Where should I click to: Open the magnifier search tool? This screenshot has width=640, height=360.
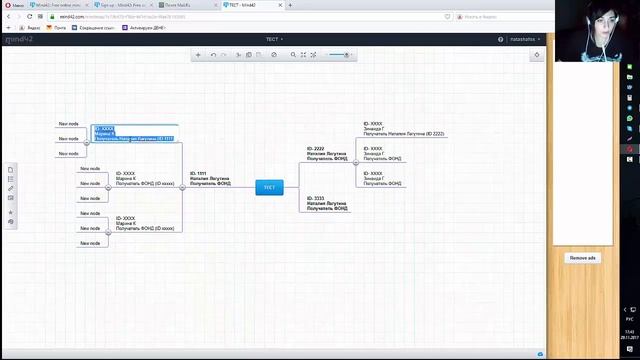tap(293, 55)
